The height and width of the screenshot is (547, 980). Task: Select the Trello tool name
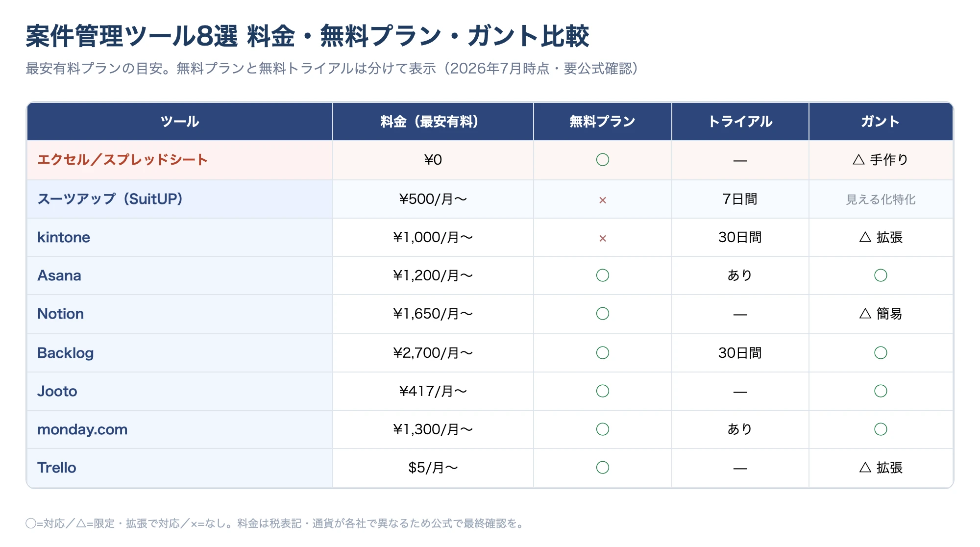[x=57, y=468]
